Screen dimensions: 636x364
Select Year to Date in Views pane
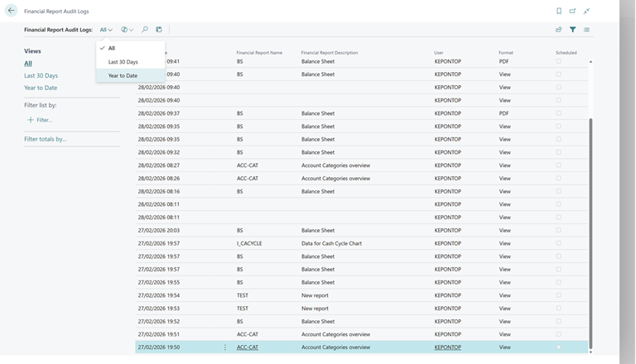pos(41,88)
